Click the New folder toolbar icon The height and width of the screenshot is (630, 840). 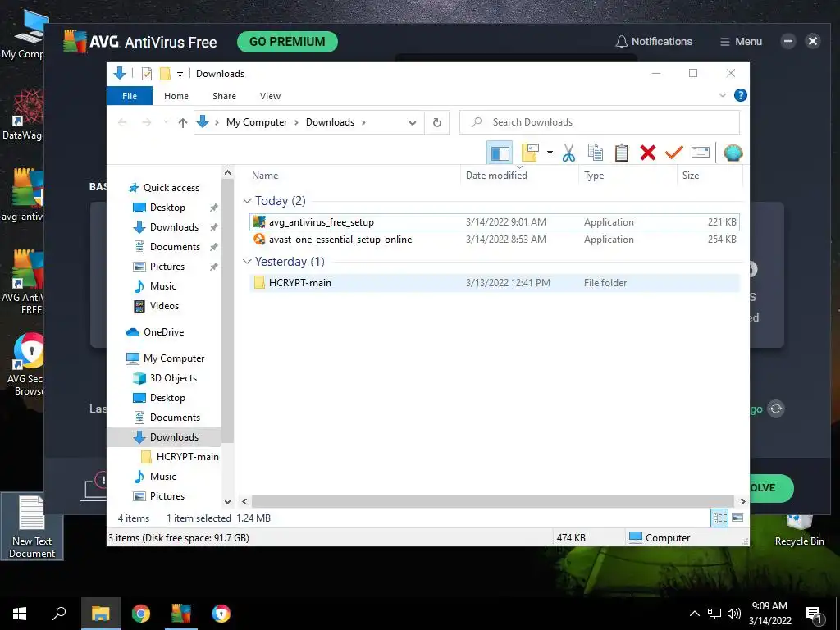(x=530, y=153)
